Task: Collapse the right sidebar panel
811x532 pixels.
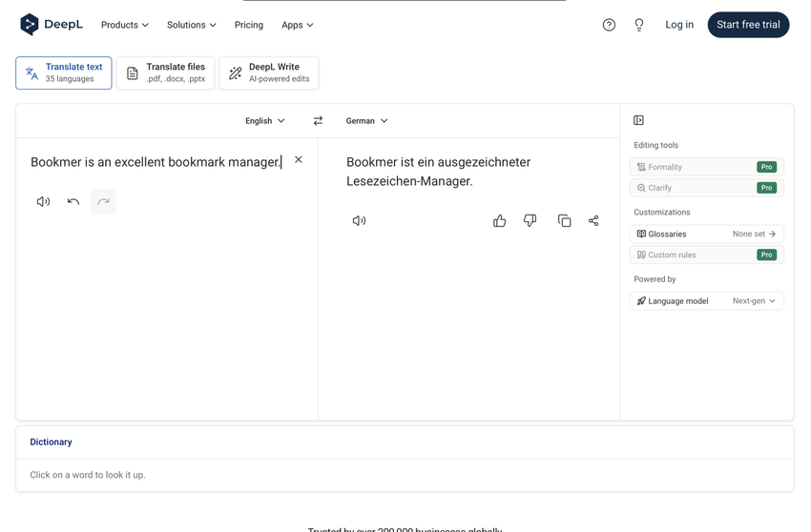Action: pyautogui.click(x=638, y=120)
